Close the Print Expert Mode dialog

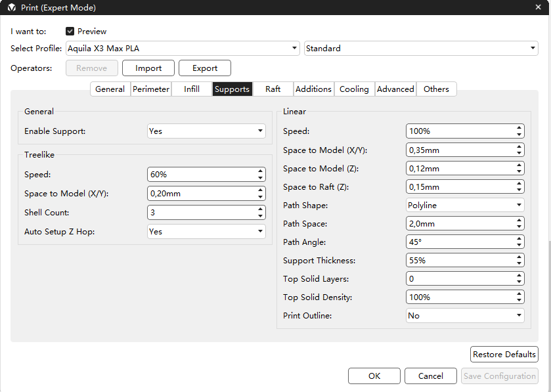(538, 7)
